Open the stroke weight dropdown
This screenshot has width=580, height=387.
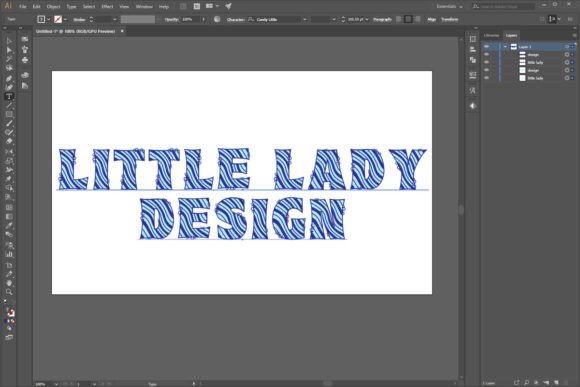114,19
